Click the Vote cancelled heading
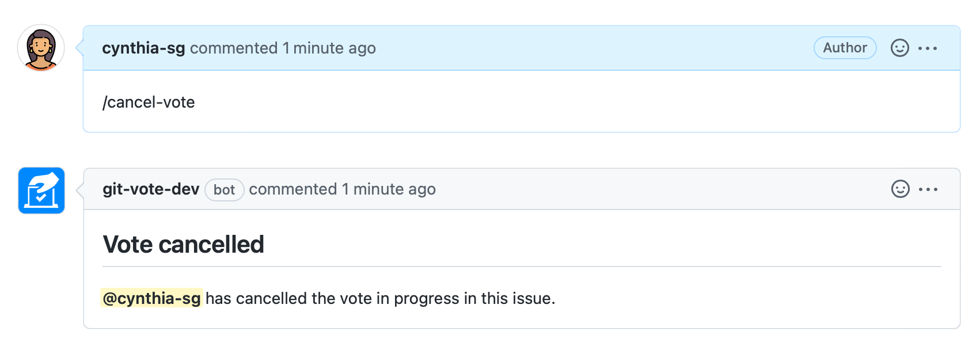Viewport: 980px width, 354px height. pos(183,245)
